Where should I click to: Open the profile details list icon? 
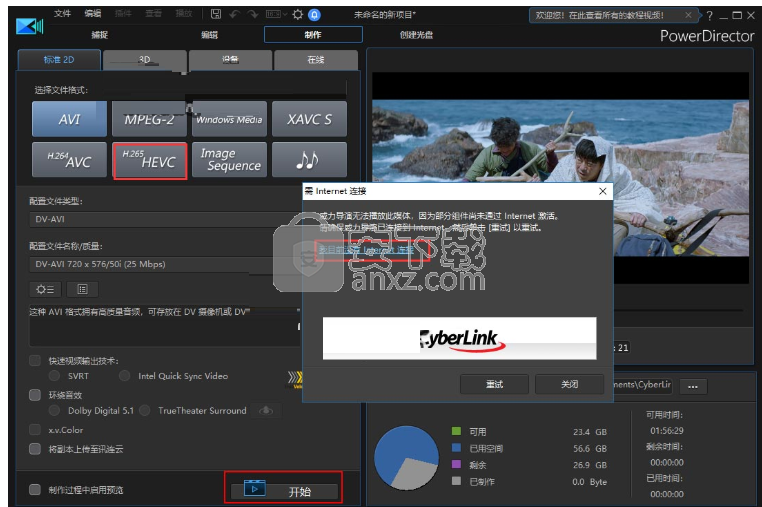[83, 289]
